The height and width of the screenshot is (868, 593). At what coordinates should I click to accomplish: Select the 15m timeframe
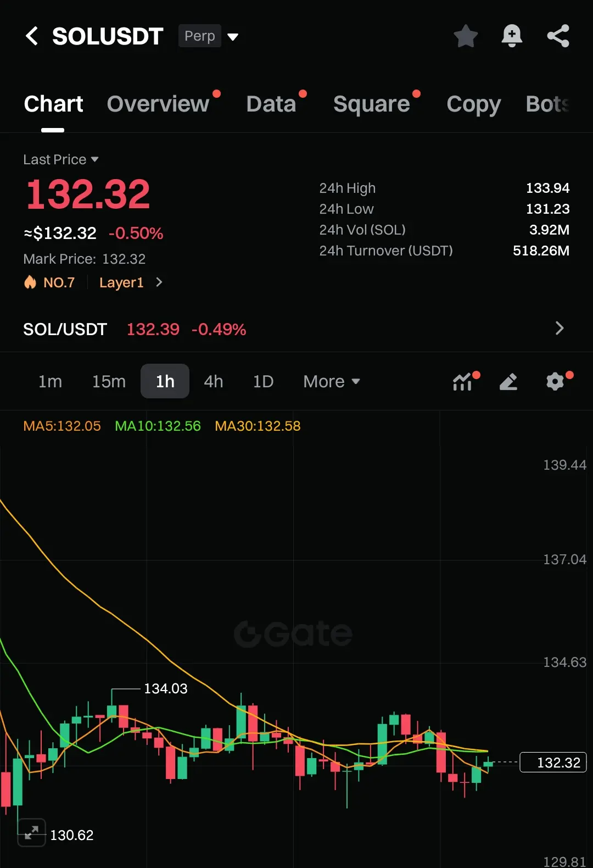coord(109,381)
